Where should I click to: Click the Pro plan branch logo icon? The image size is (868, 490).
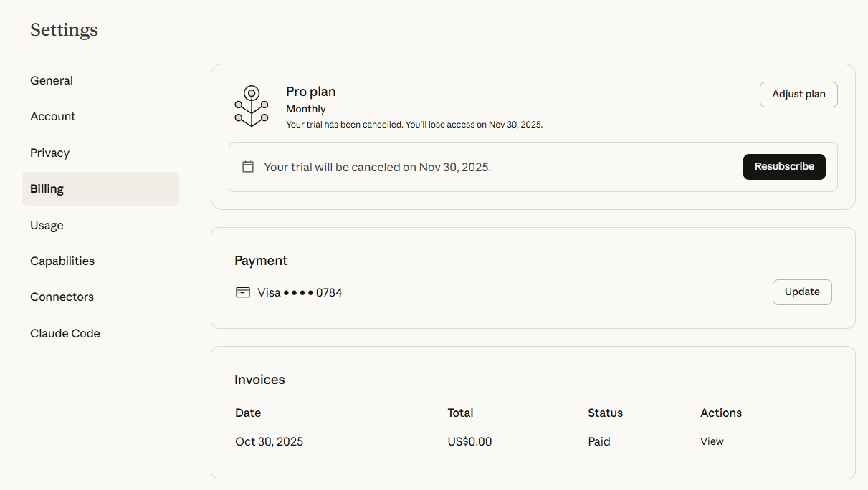252,106
